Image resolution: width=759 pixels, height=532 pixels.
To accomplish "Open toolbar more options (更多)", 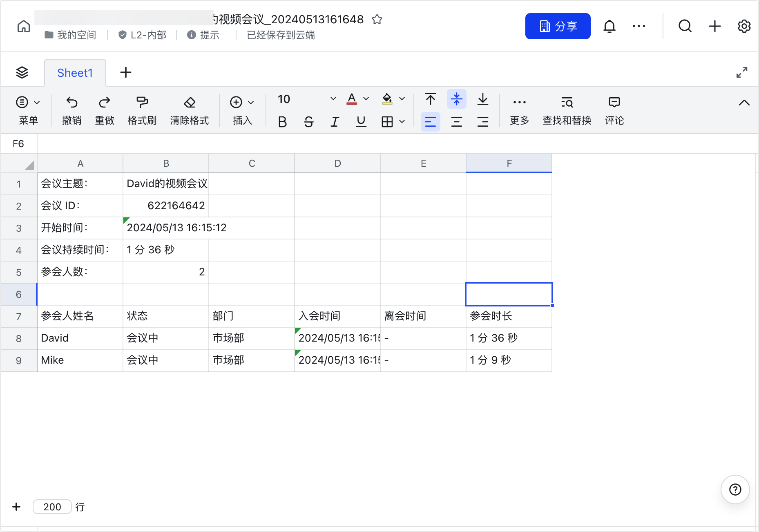I will (520, 110).
